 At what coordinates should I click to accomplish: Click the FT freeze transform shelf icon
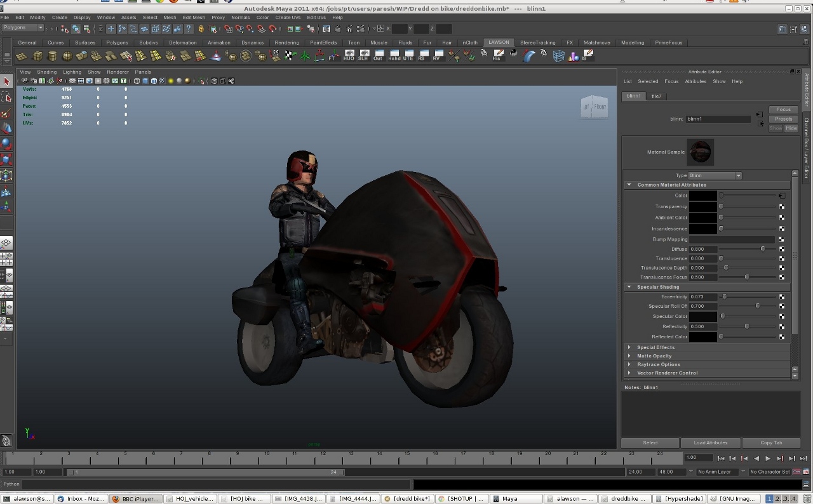[333, 56]
